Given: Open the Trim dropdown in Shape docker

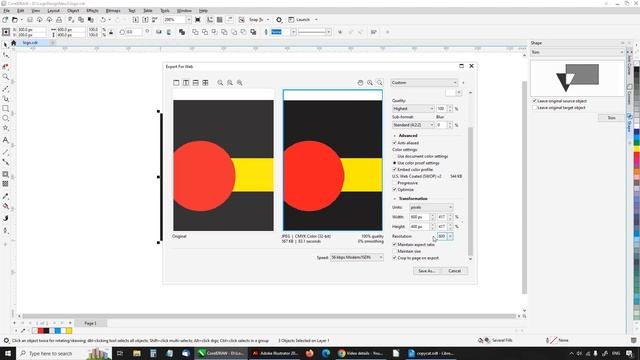Looking at the screenshot, I should point(578,52).
